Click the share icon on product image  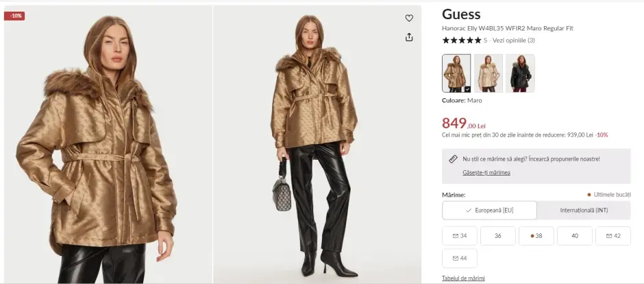point(408,38)
